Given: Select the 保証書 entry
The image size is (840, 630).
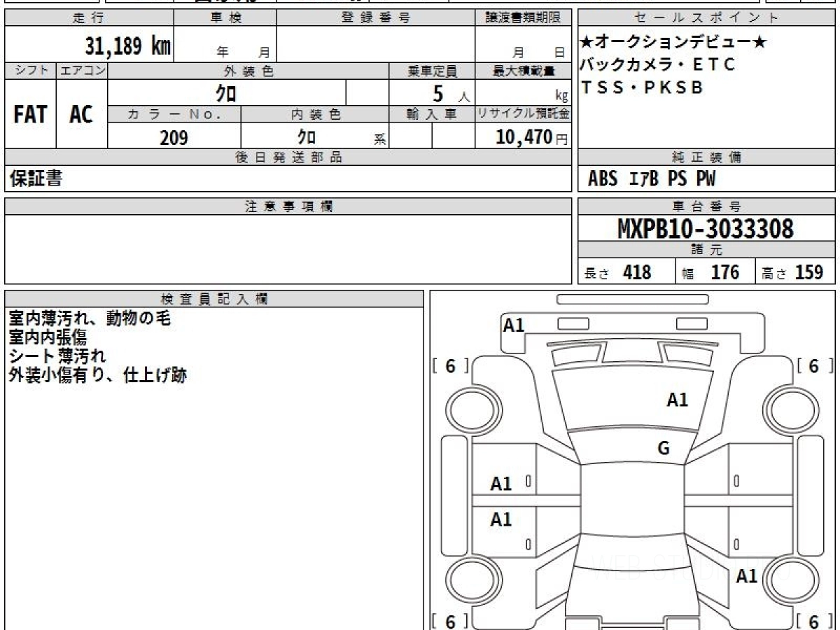Looking at the screenshot, I should 36,178.
